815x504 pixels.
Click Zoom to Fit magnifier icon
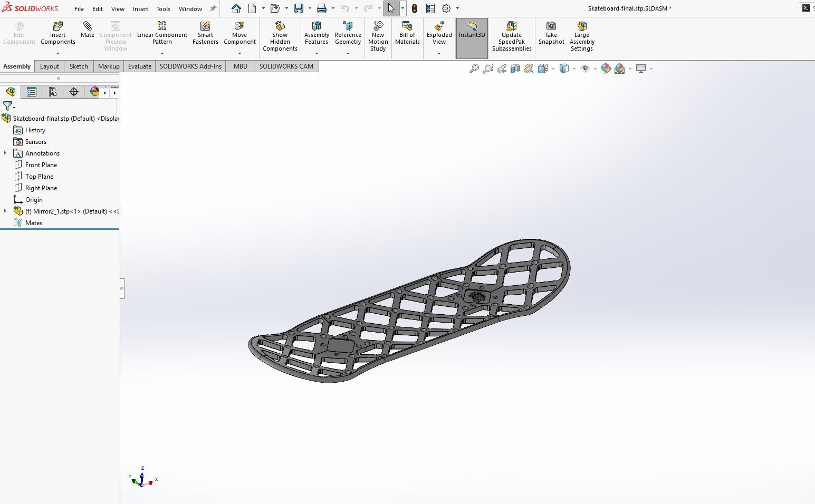click(474, 69)
